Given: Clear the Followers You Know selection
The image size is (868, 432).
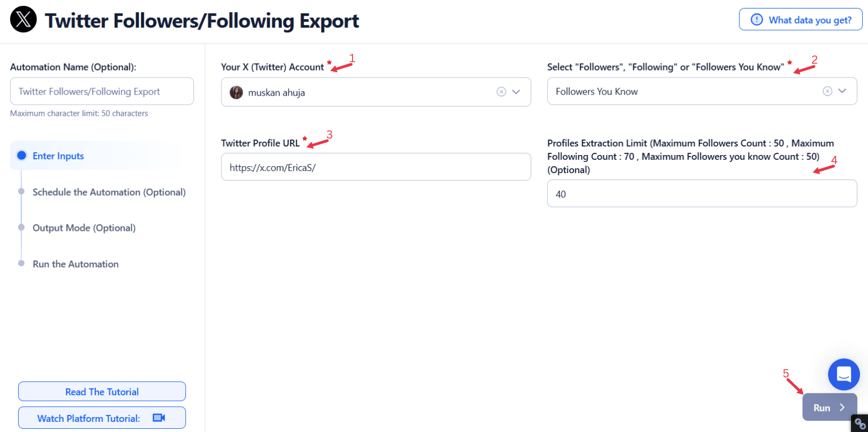Looking at the screenshot, I should [827, 91].
